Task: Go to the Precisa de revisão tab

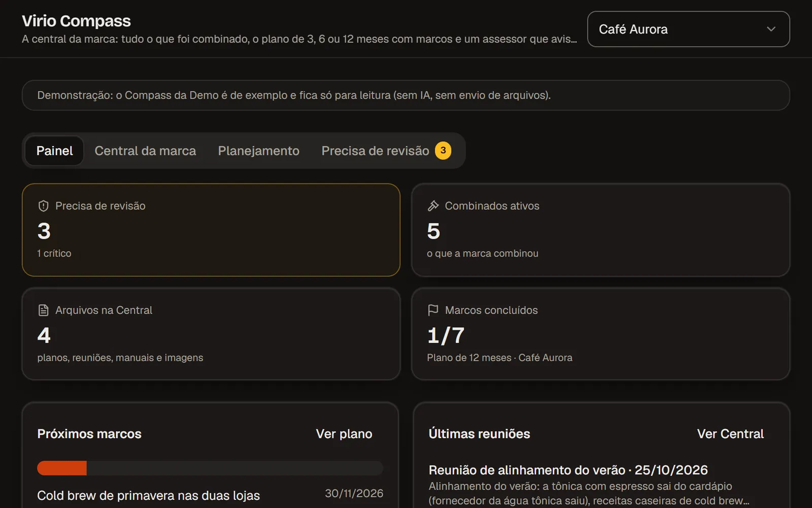Action: point(386,151)
